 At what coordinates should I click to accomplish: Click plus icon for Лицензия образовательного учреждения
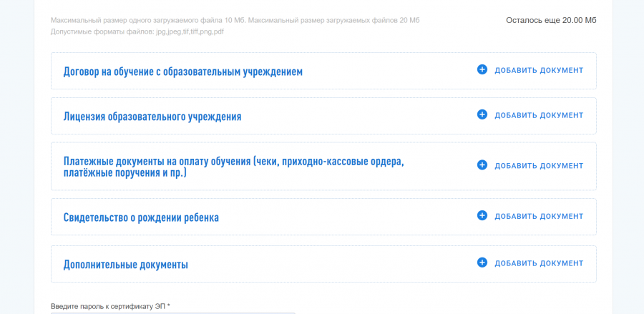coord(482,115)
